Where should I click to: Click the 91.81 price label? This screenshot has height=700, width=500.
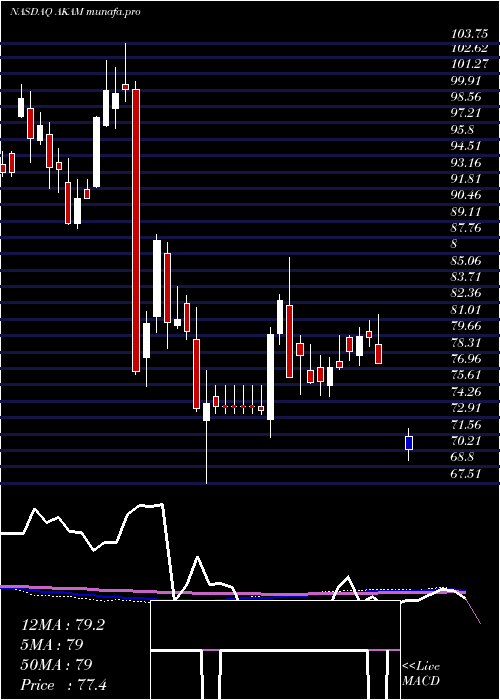tap(466, 179)
